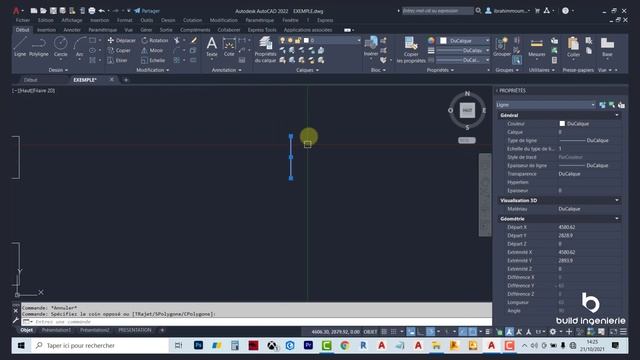Open Propriétés du calque manager

265,49
